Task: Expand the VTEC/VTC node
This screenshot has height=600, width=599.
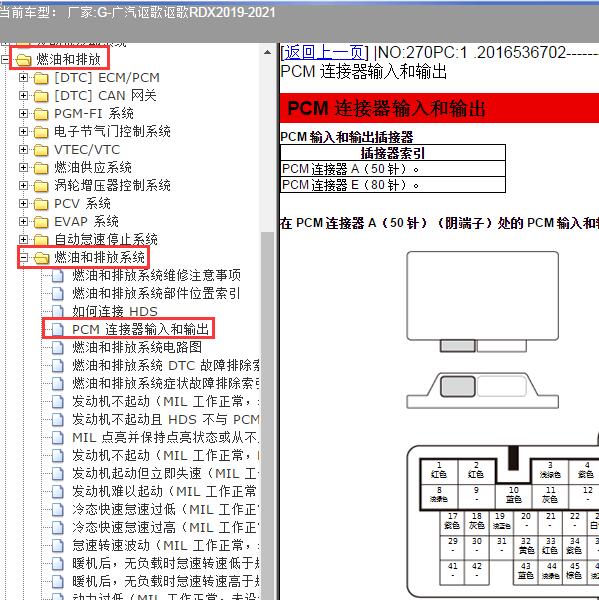Action: (23, 150)
